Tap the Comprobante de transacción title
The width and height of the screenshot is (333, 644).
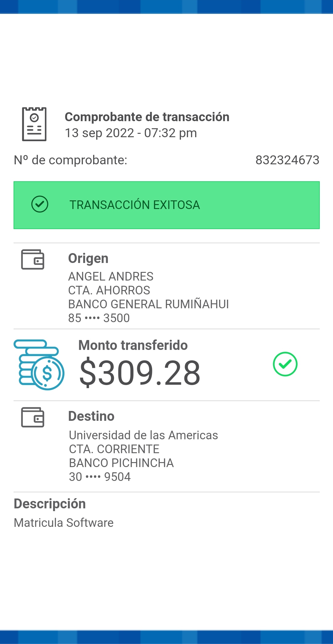(147, 117)
